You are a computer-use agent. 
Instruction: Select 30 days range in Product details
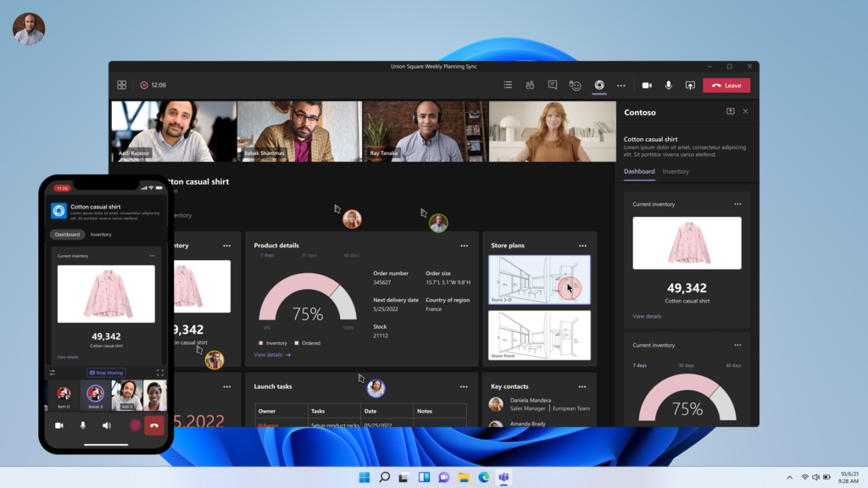pyautogui.click(x=309, y=255)
